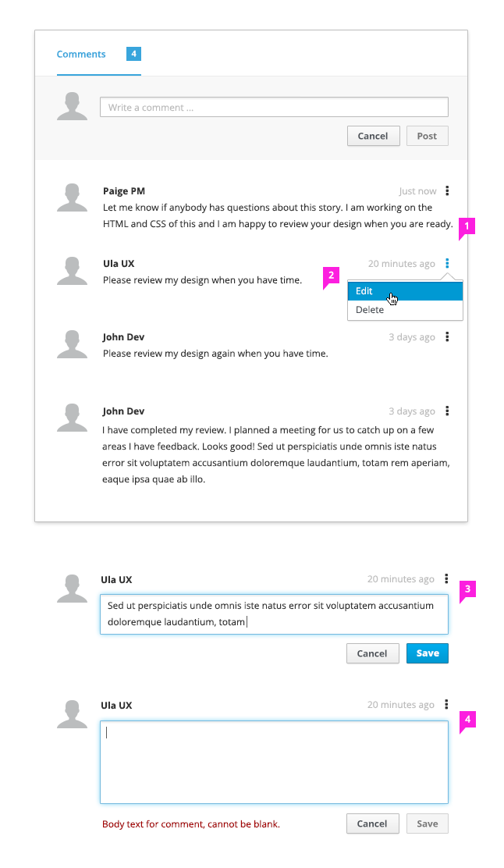
Task: Click the comment count badge showing 4
Action: click(x=133, y=54)
